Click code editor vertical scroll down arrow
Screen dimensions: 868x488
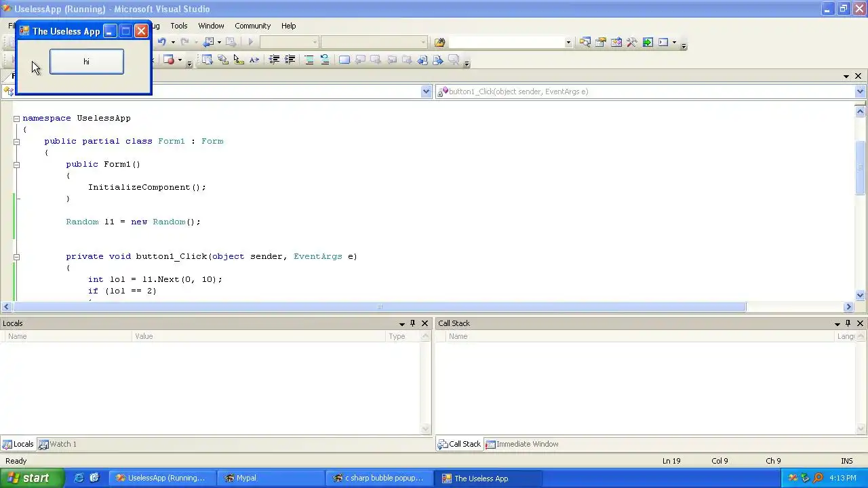861,295
